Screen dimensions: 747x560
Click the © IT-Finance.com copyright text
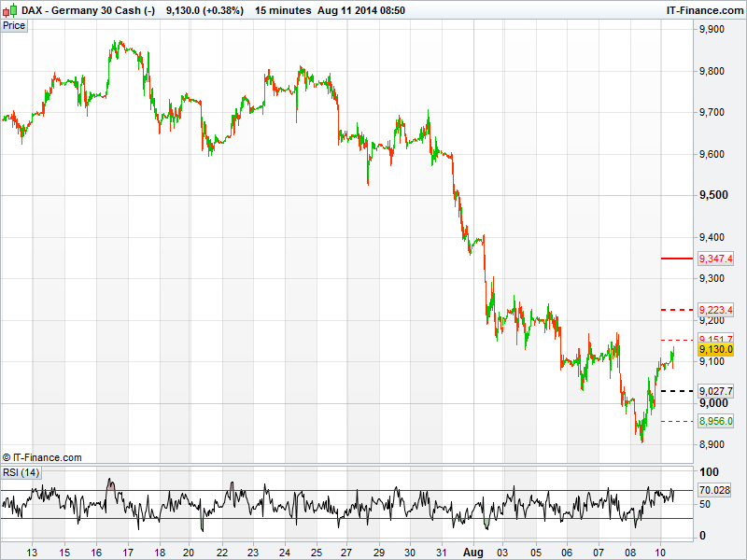coord(42,457)
